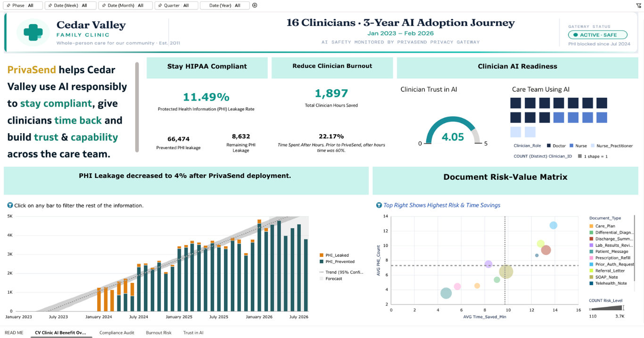Click the Telehealth_Note legend swatch
Screen dimensions: 644x338
[x=591, y=283]
